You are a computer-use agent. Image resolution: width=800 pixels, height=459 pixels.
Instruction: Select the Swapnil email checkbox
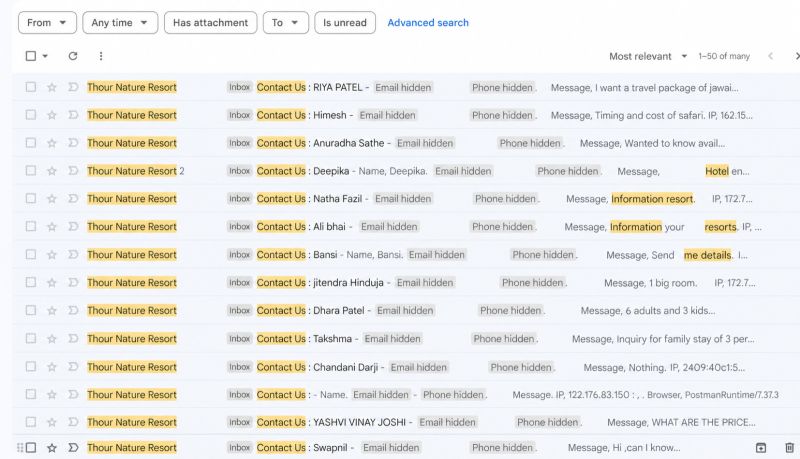point(31,448)
